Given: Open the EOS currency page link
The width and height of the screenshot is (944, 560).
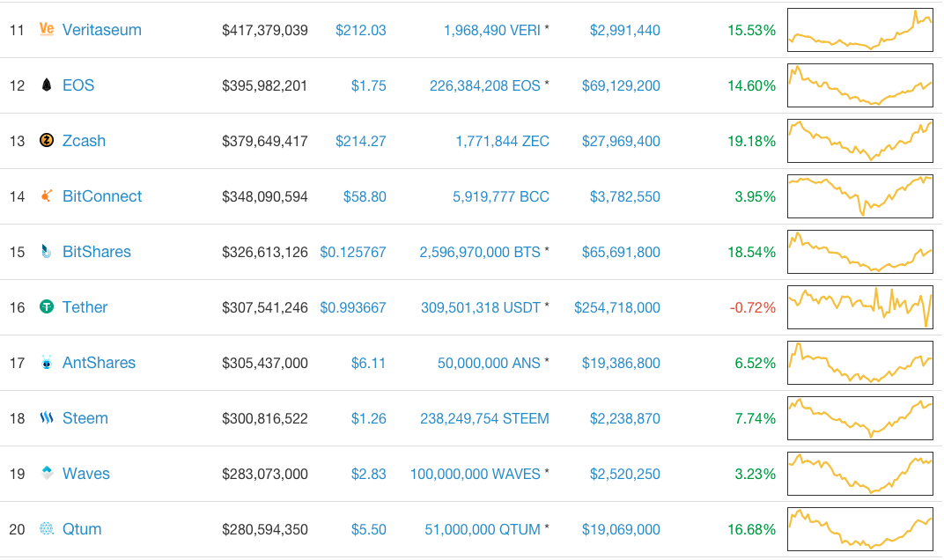Looking at the screenshot, I should [x=78, y=85].
